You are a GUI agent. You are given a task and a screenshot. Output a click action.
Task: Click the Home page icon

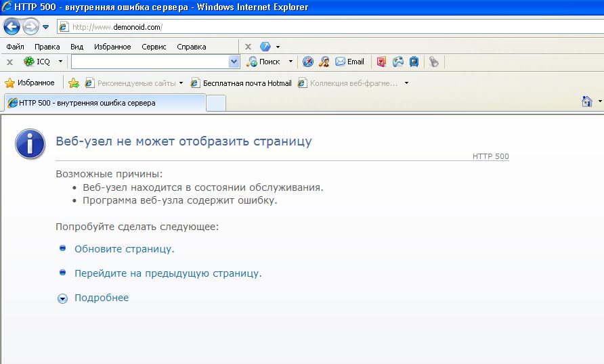[x=587, y=101]
